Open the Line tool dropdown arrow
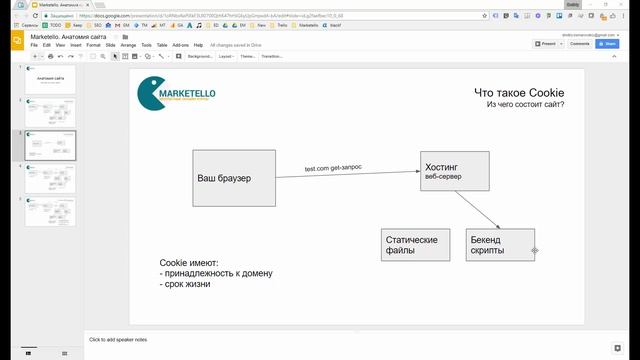This screenshot has height=360, width=640. [x=168, y=56]
